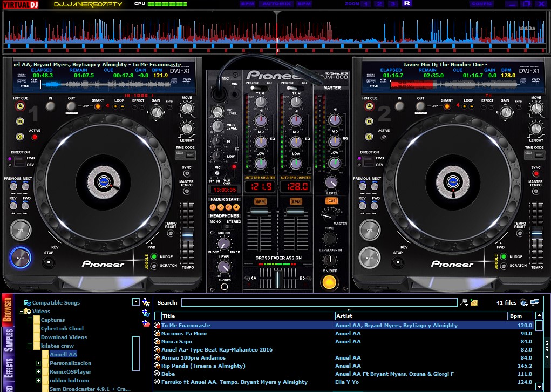Set waveform zoom level 2
The image size is (551, 392).
(x=379, y=4)
